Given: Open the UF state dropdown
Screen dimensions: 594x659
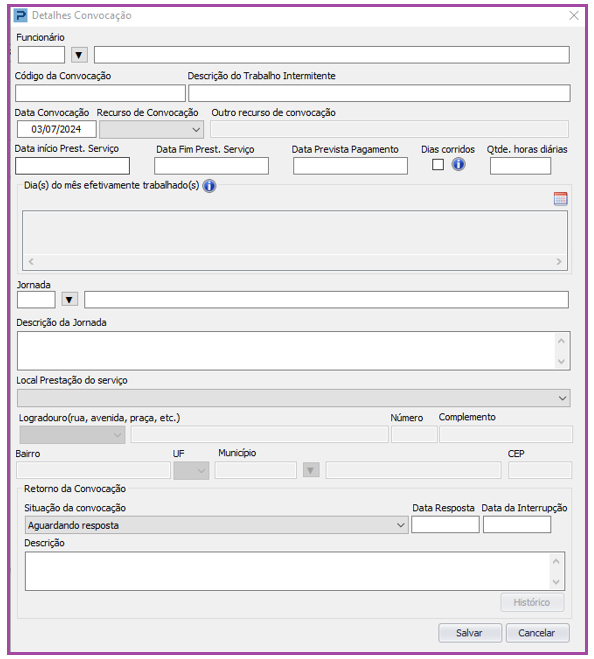Looking at the screenshot, I should click(x=191, y=470).
